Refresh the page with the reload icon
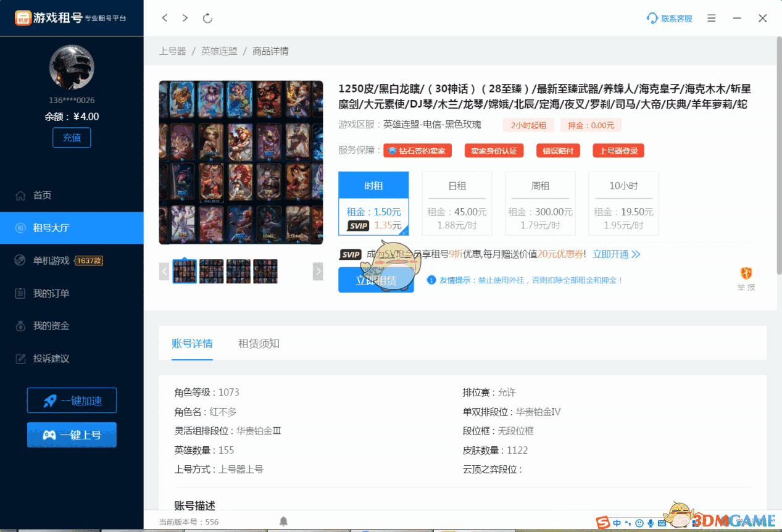The image size is (782, 532). pyautogui.click(x=207, y=19)
